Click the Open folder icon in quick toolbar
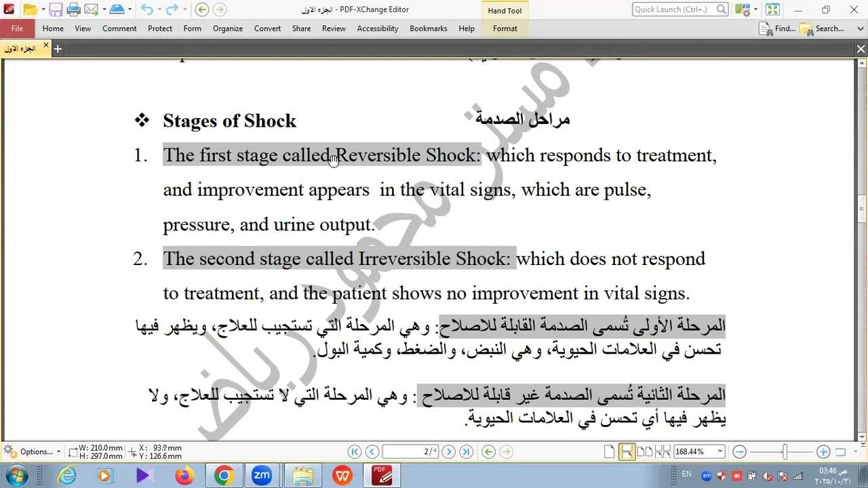 (28, 9)
